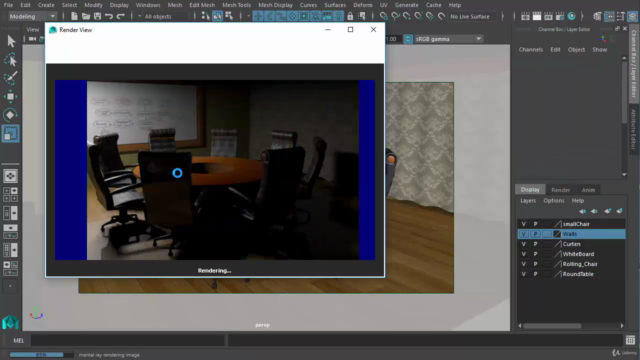
Task: Select by object type mode icon
Action: point(217,16)
